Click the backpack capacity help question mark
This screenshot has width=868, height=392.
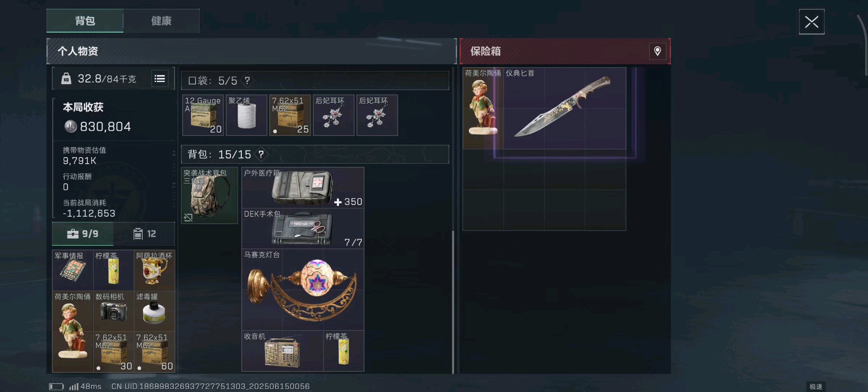click(x=261, y=154)
